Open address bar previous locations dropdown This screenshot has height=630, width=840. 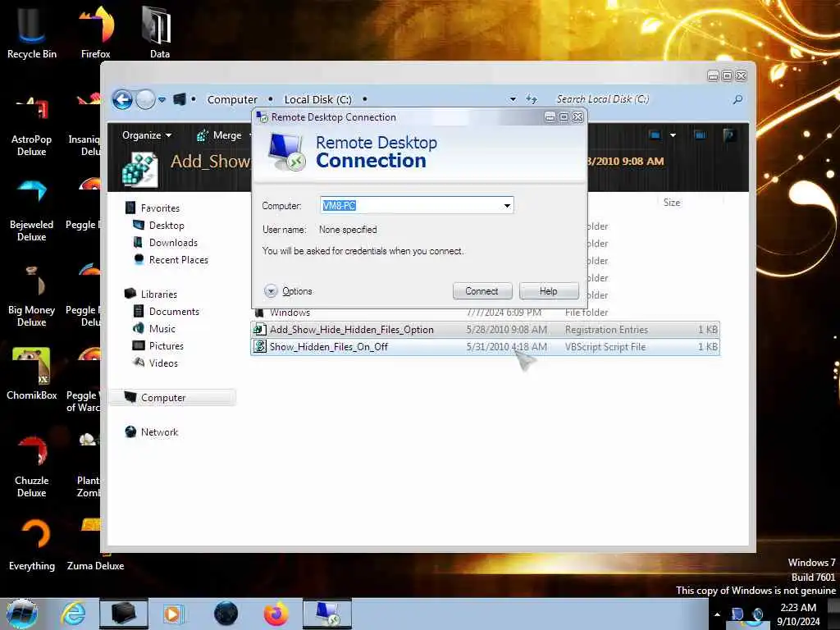pos(513,99)
